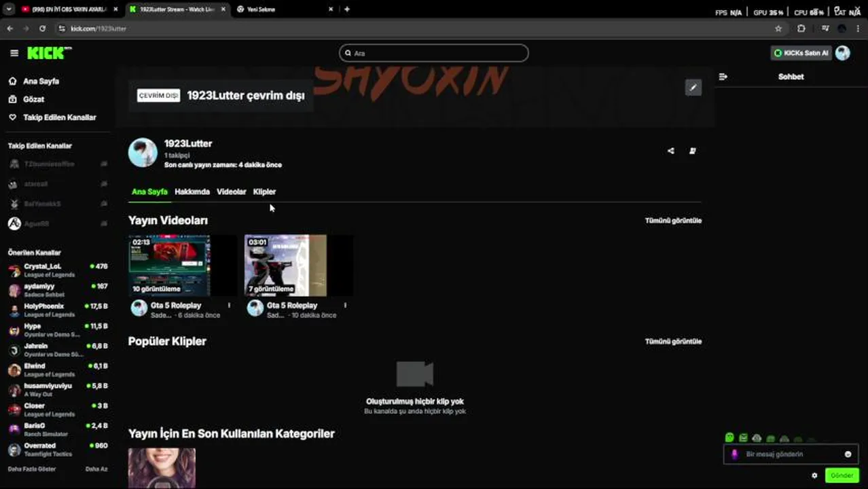Open Elwind recommended channel

58,369
